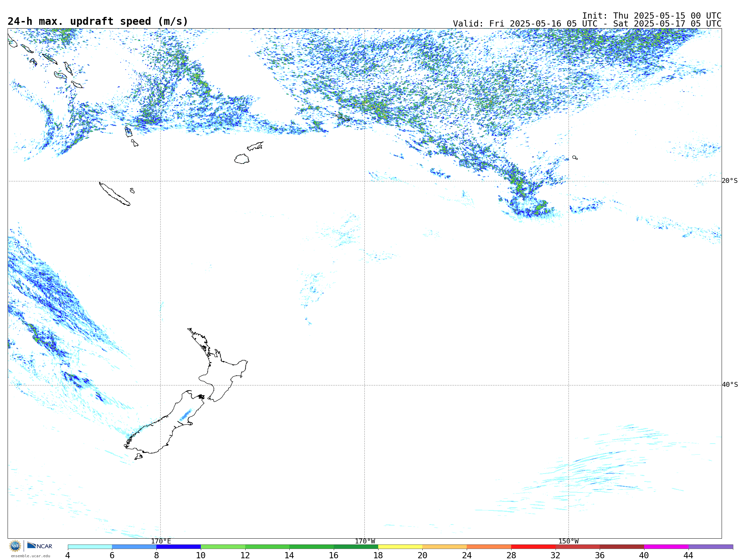
Task: Click the colorbar tick label 24
Action: point(467,556)
